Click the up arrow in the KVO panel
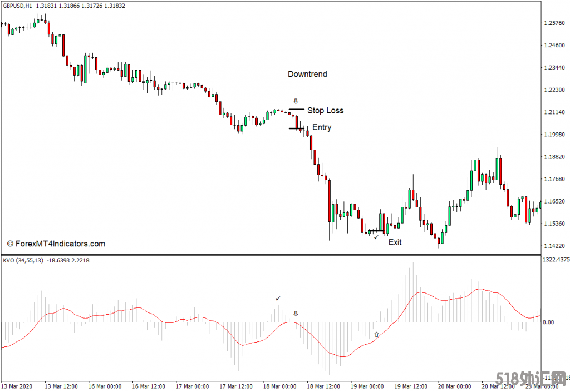Image resolution: width=570 pixels, height=392 pixels. point(376,334)
